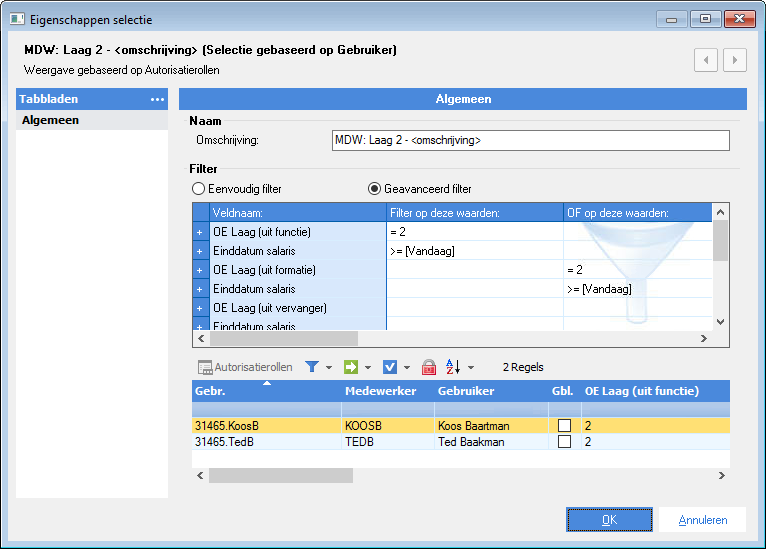Select the Eenvoudig filter radio button

[198, 189]
